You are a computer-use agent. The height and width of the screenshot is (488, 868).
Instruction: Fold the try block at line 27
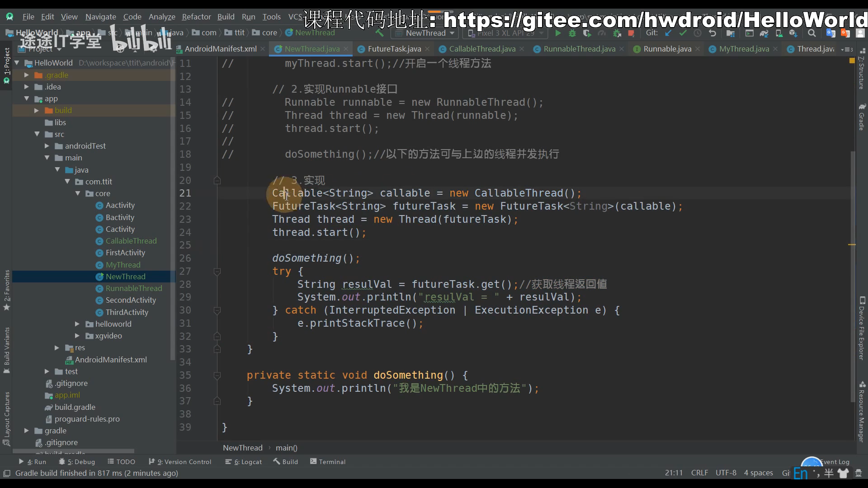point(217,272)
